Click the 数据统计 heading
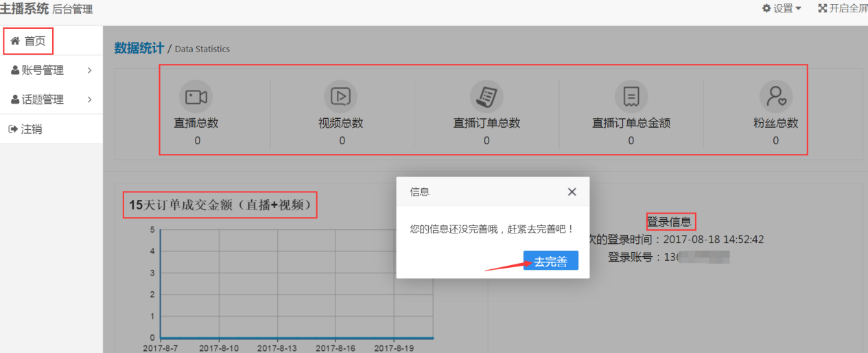The image size is (868, 353). click(x=139, y=48)
